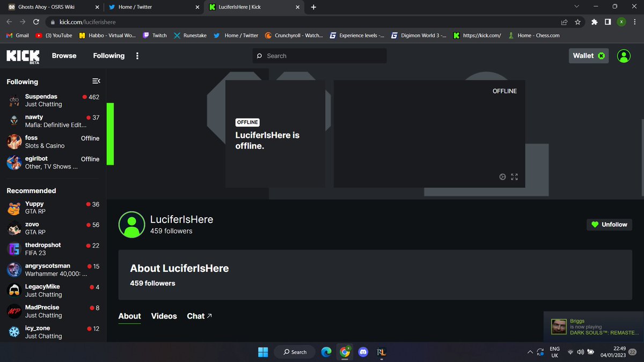Open a new browser tab
Viewport: 644px width, 362px height.
[313, 7]
